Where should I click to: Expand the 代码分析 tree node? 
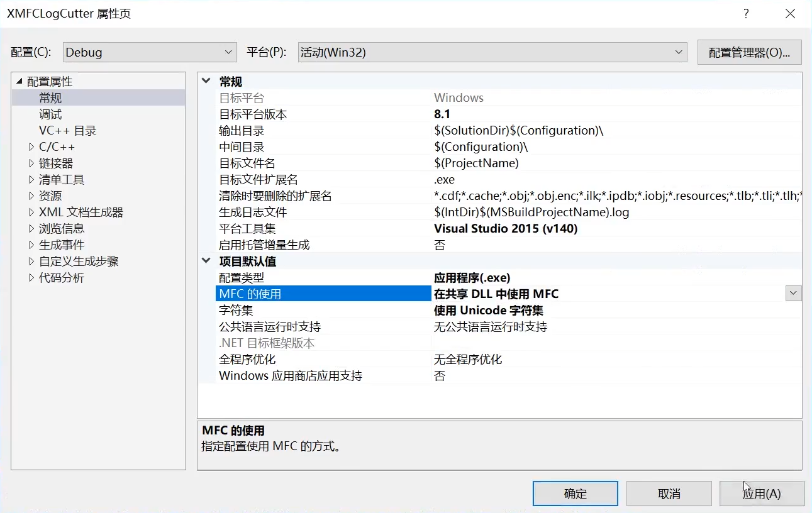[31, 278]
